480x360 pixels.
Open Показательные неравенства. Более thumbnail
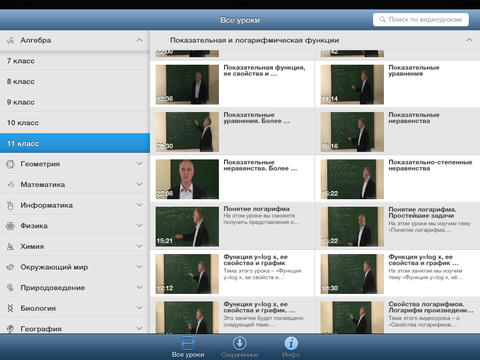(187, 179)
